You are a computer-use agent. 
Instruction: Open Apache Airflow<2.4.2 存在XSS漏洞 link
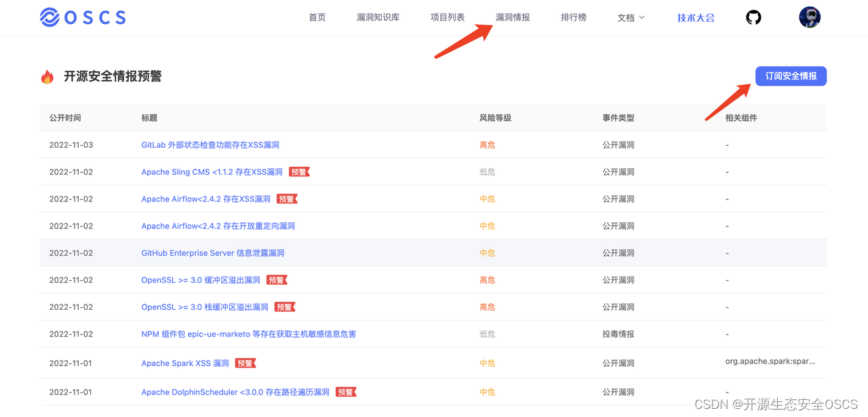pyautogui.click(x=205, y=199)
